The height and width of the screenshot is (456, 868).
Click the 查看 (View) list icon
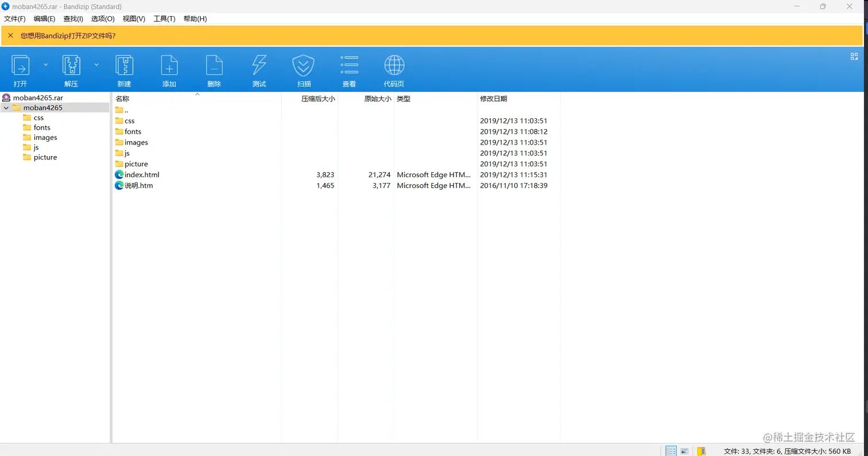[349, 65]
